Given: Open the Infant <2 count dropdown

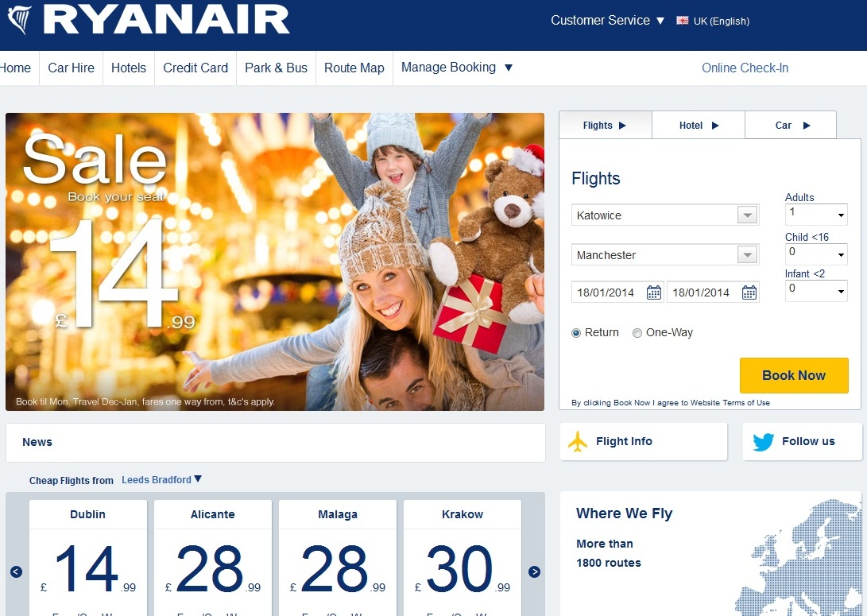Looking at the screenshot, I should click(x=816, y=291).
